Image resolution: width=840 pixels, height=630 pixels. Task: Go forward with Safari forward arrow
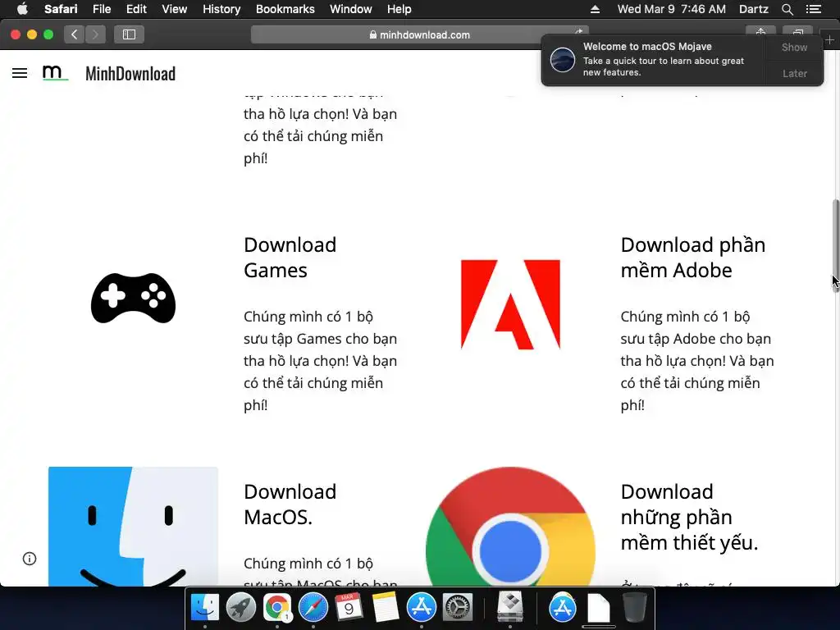95,34
